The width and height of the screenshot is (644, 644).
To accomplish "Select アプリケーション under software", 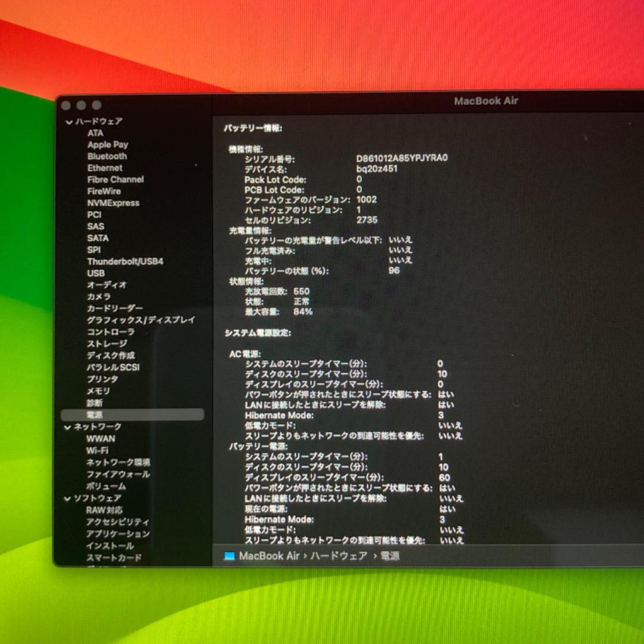I will click(117, 534).
